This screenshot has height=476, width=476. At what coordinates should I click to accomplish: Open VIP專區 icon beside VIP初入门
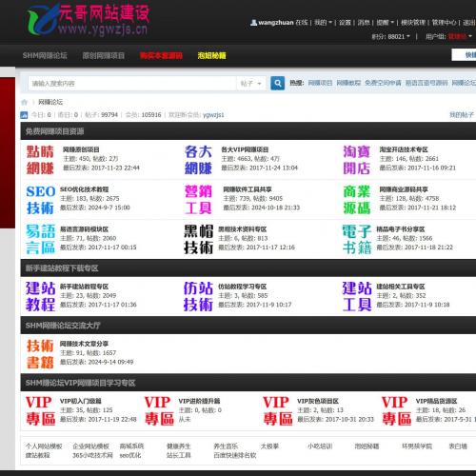40,411
